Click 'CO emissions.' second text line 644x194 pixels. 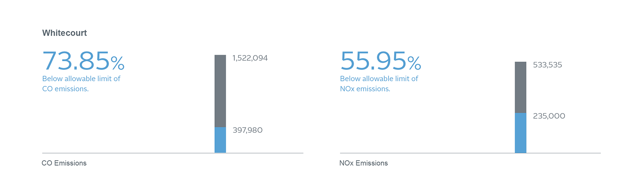coord(65,89)
